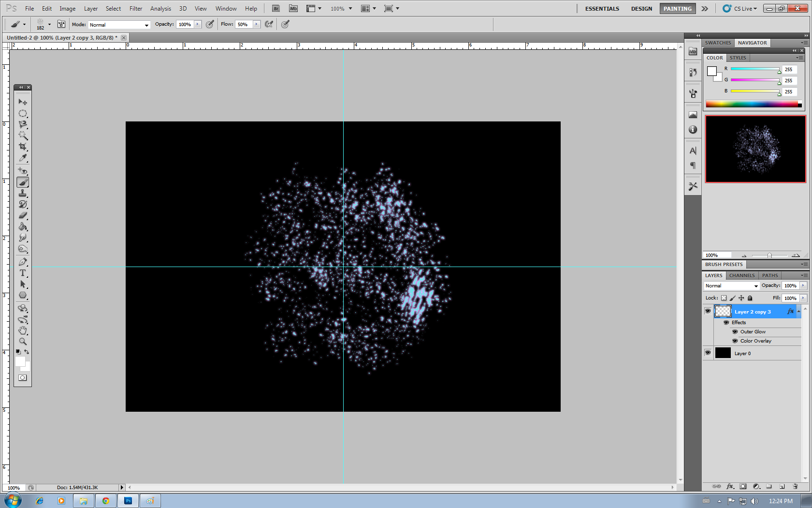Open the Brush Preset picker arrow
The image size is (812, 508).
pyautogui.click(x=49, y=25)
